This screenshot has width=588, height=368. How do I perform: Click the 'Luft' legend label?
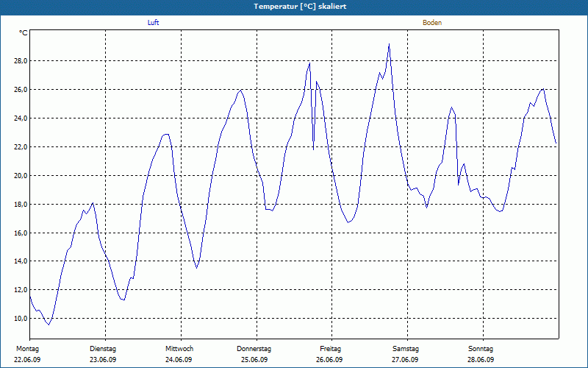pos(153,23)
